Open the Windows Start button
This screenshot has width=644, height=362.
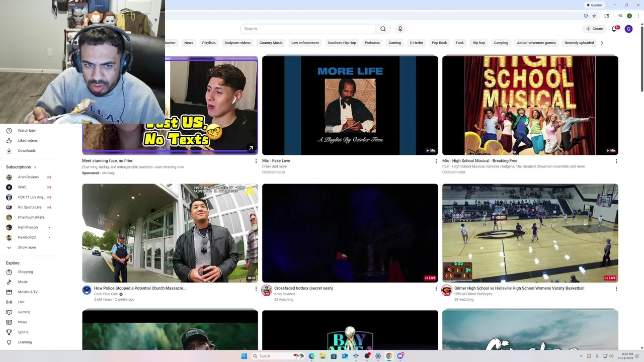tap(244, 356)
